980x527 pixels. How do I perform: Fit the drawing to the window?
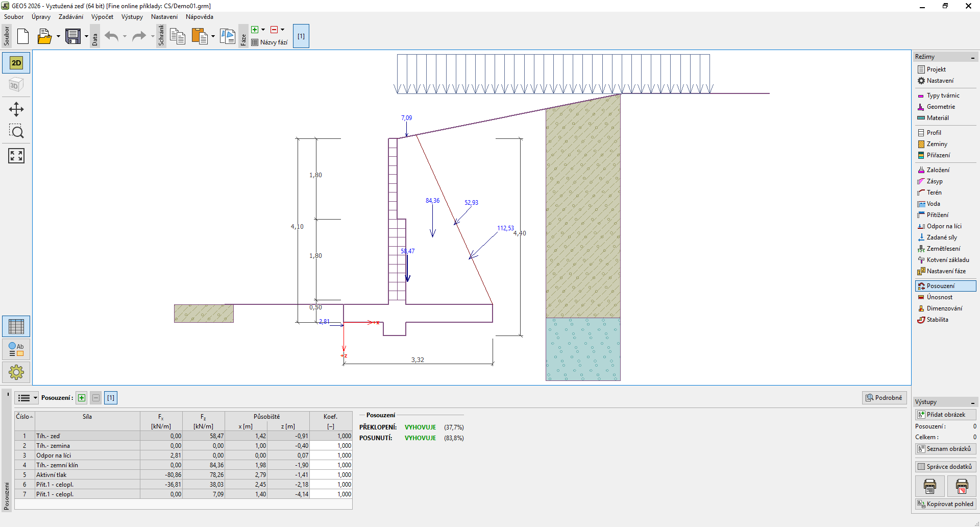[x=16, y=156]
